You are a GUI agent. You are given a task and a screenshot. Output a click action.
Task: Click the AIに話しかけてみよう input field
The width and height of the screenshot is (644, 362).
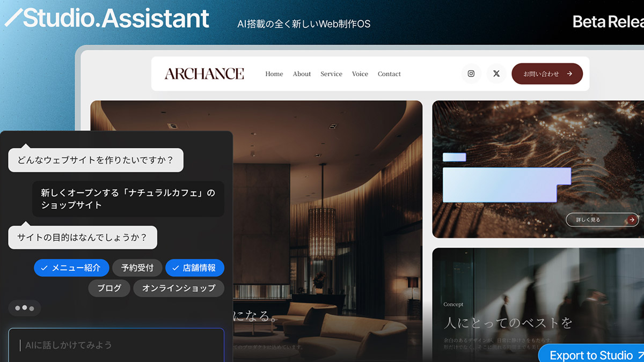pyautogui.click(x=116, y=345)
